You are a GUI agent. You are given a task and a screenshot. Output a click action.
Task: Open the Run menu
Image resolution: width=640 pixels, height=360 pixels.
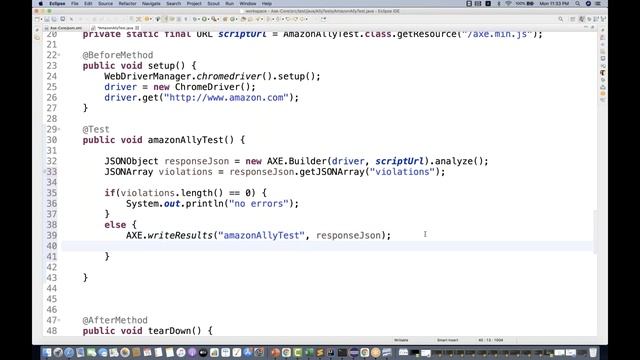pos(229,3)
